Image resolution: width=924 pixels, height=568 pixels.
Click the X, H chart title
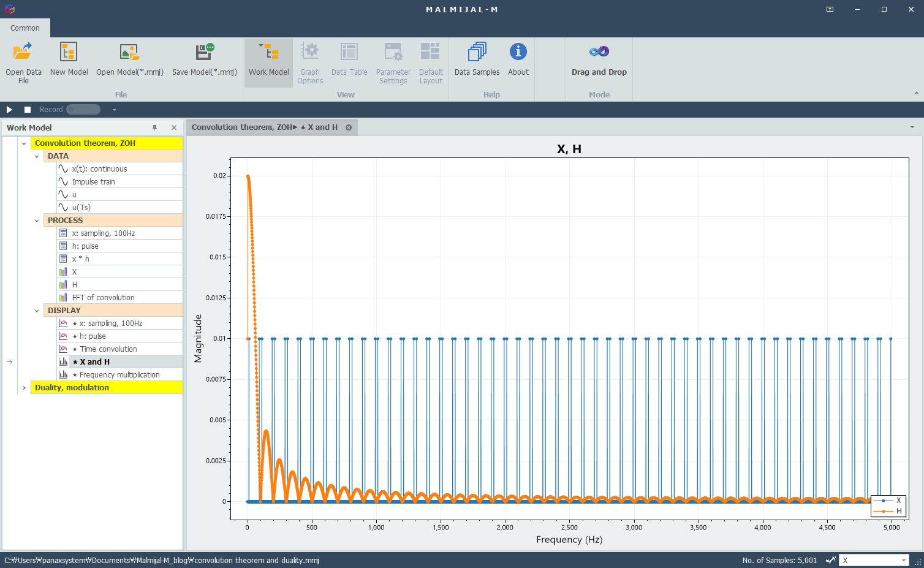coord(569,149)
